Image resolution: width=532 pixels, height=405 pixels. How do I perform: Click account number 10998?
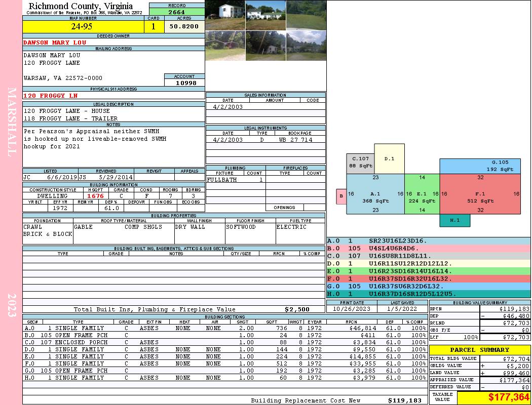coord(186,83)
